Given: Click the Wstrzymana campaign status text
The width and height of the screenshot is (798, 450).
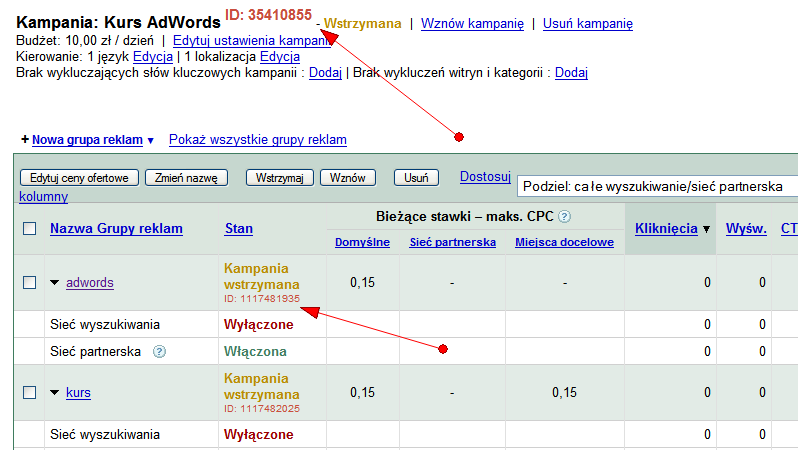Looking at the screenshot, I should [x=362, y=23].
